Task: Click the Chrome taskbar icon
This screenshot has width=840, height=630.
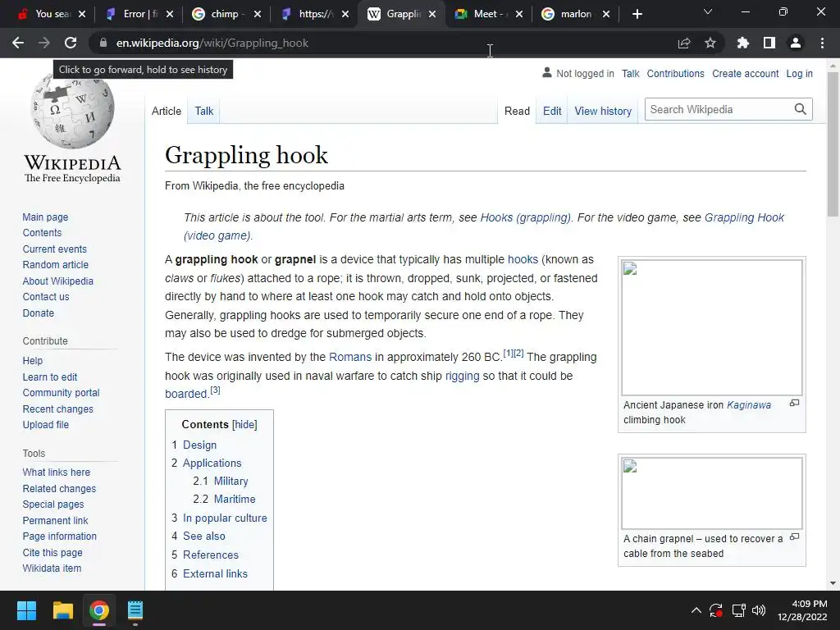Action: [x=99, y=610]
